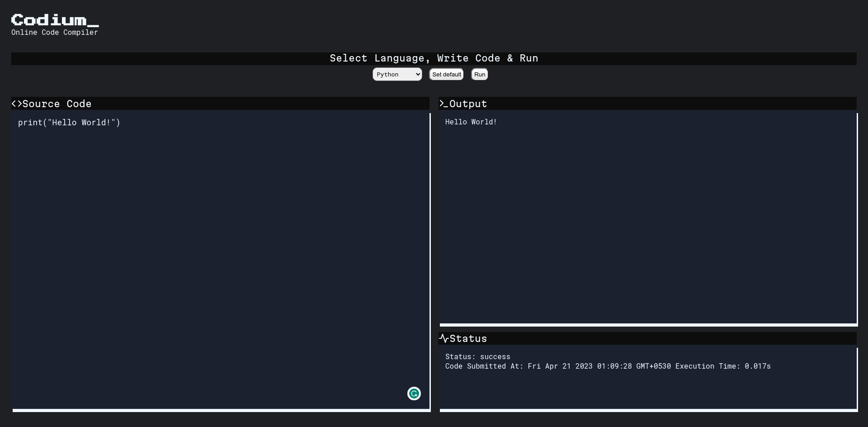868x427 pixels.
Task: Click the execution time value
Action: point(758,366)
